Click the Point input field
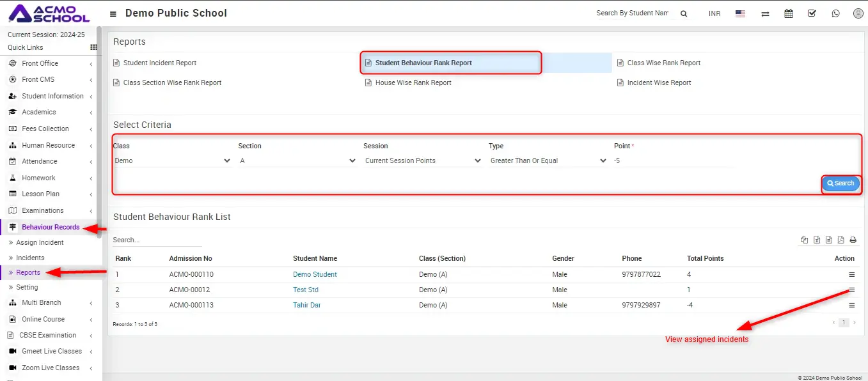Image resolution: width=868 pixels, height=381 pixels. tap(672, 161)
